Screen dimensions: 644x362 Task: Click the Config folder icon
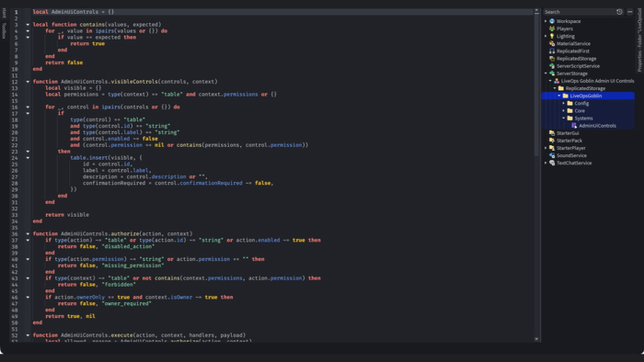click(570, 103)
